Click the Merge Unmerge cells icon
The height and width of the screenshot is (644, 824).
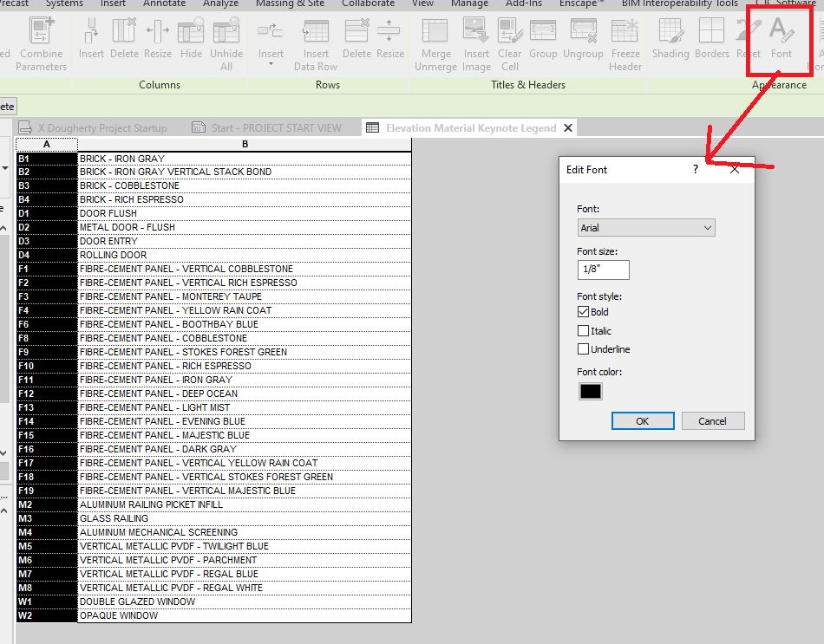click(x=435, y=41)
